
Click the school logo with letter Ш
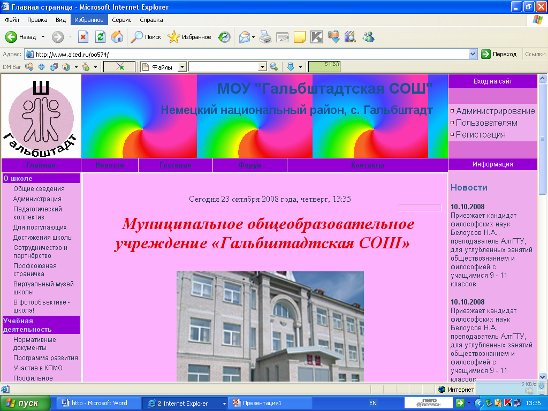point(41,117)
